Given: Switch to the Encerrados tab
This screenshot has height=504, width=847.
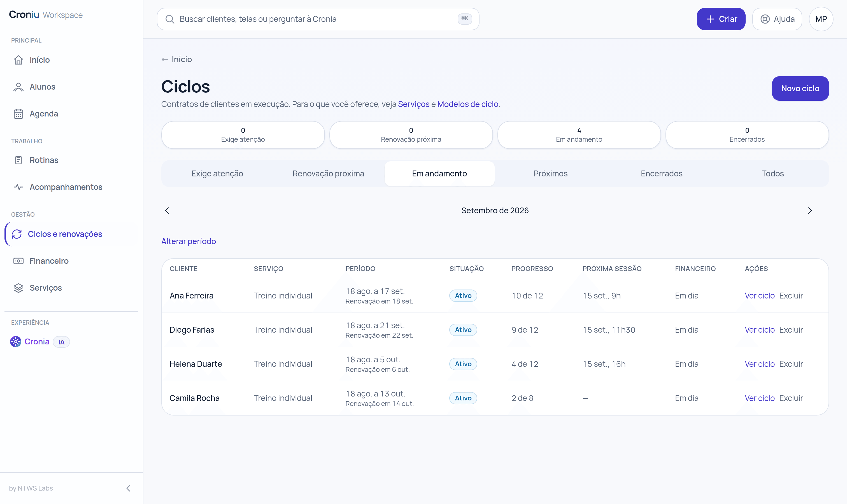Looking at the screenshot, I should coord(662,174).
